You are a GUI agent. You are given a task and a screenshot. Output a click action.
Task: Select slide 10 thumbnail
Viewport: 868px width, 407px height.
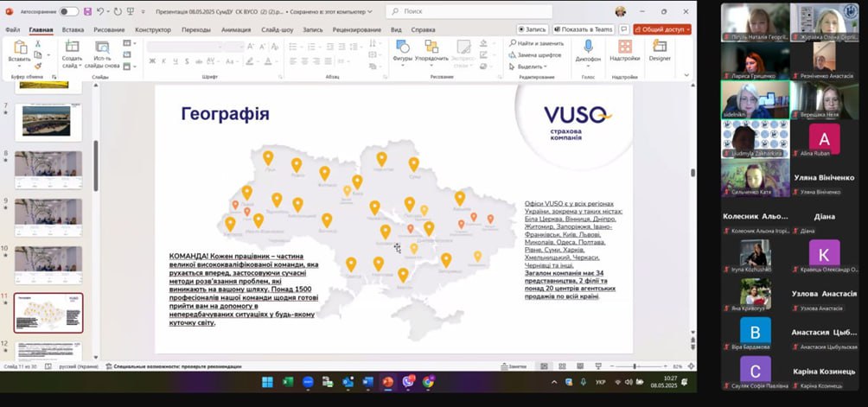[48, 265]
